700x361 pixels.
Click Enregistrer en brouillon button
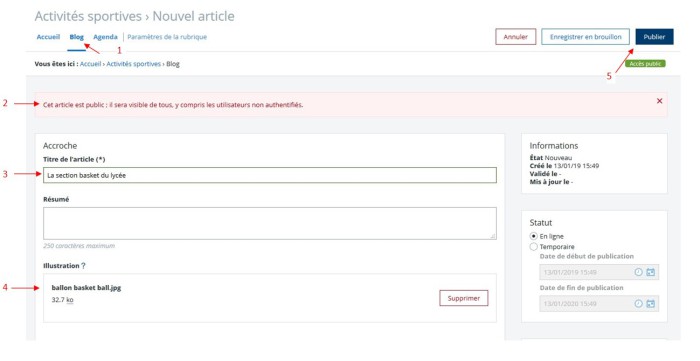pos(585,37)
